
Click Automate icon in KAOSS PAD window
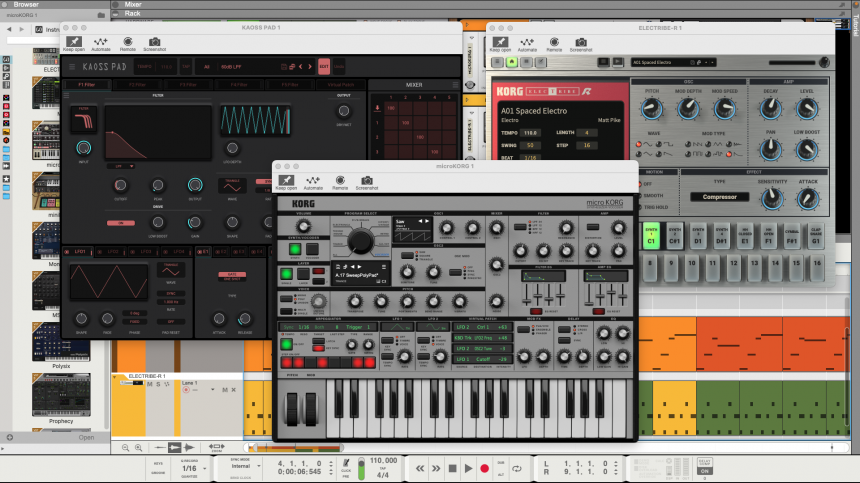coord(100,42)
